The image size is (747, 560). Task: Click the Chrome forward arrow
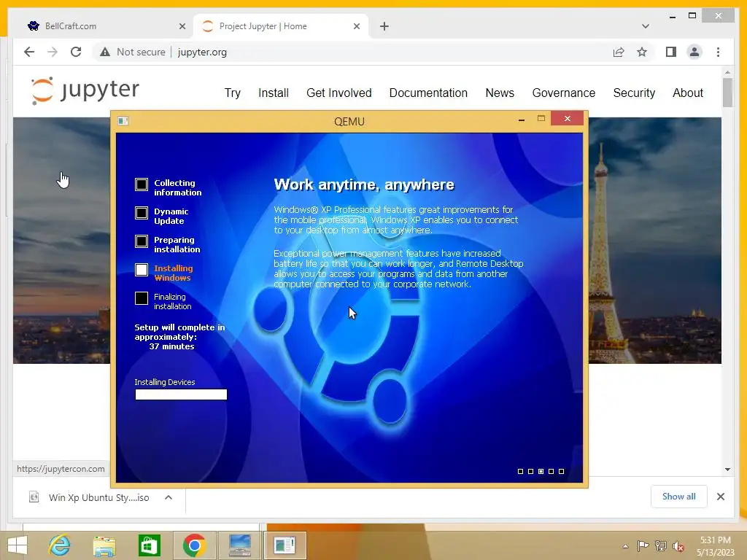(53, 52)
